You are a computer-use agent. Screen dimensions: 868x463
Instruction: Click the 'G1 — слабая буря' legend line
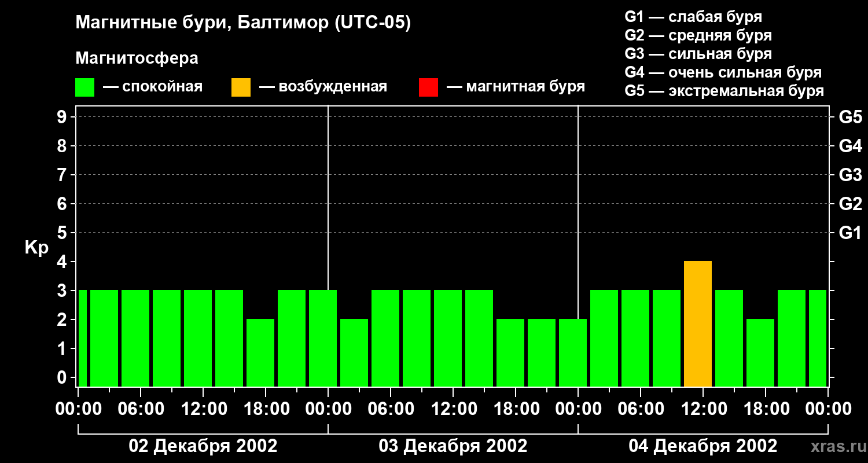click(x=693, y=17)
